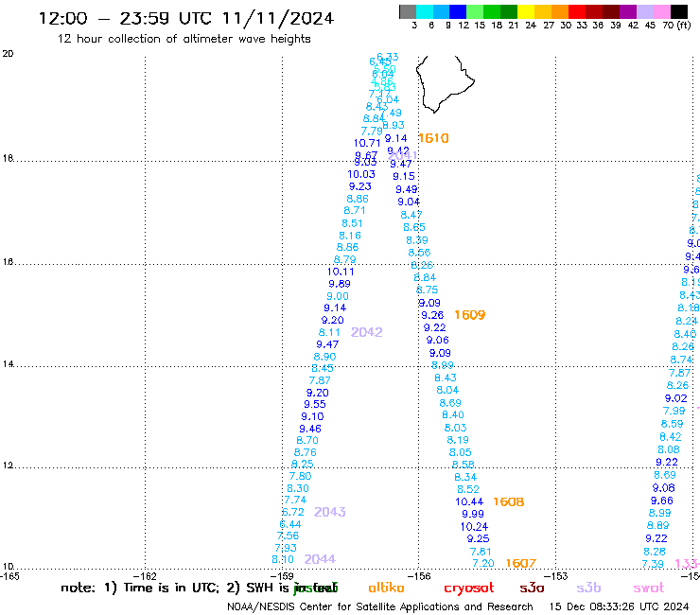700x615 pixels.
Task: Click the wave height value 9.89
Action: pos(340,284)
